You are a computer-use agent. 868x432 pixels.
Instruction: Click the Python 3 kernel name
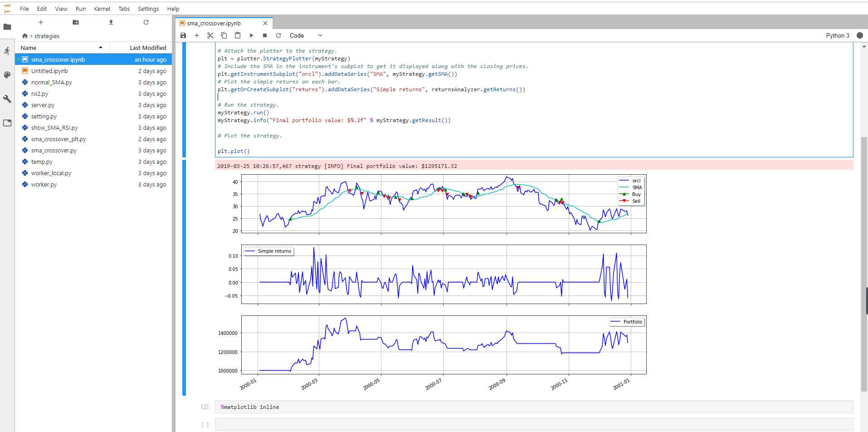click(838, 35)
